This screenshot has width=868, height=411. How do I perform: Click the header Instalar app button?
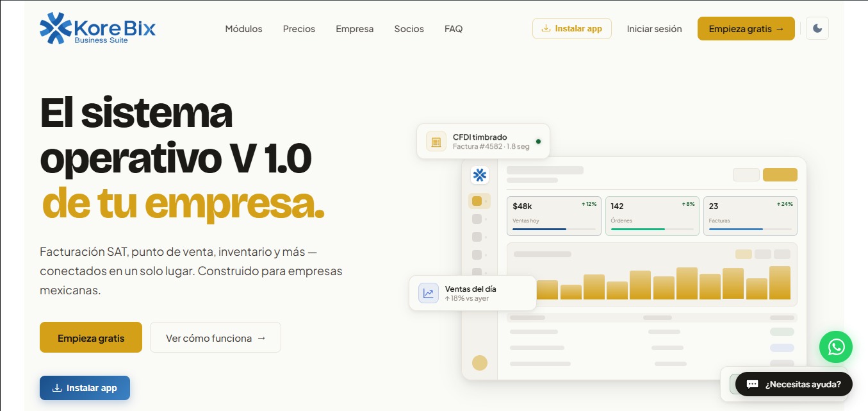tap(571, 28)
